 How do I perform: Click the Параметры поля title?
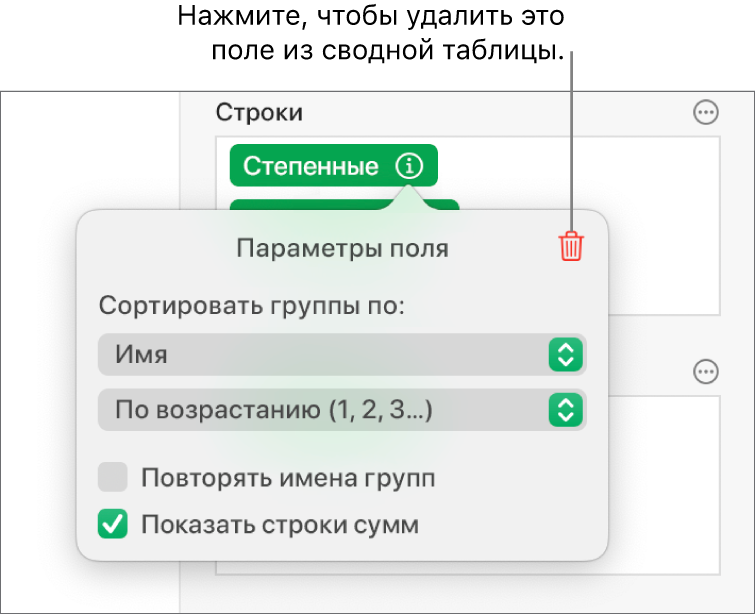click(342, 248)
